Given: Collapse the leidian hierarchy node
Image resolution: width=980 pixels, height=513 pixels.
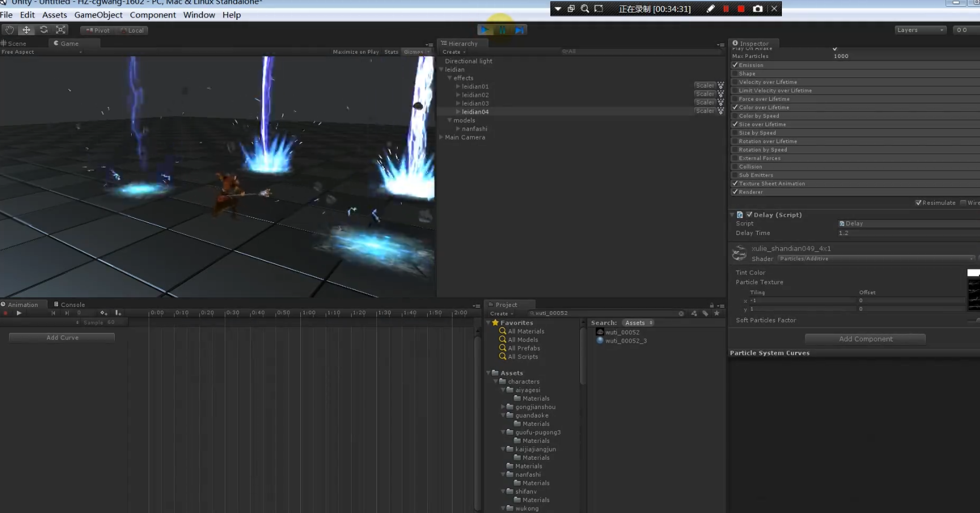Looking at the screenshot, I should pyautogui.click(x=442, y=69).
